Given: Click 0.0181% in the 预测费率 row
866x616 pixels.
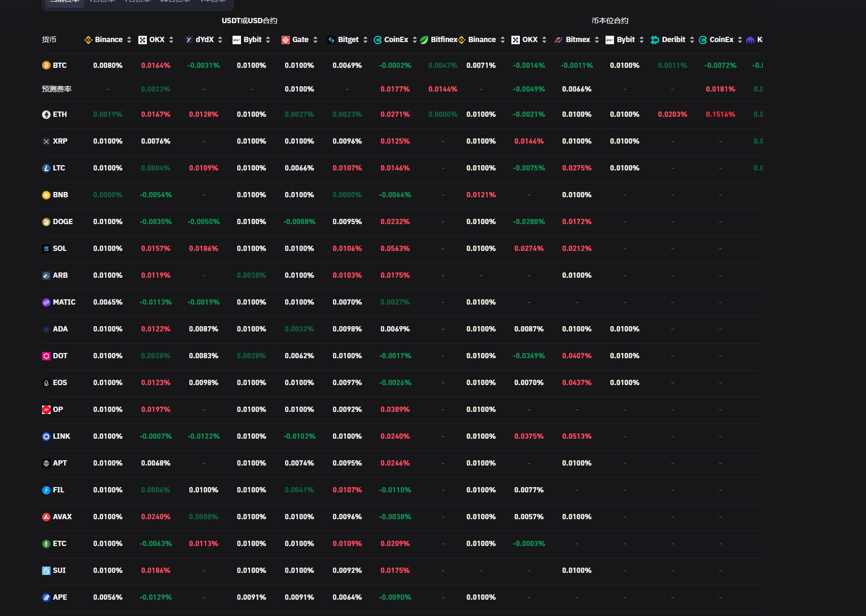Looking at the screenshot, I should point(720,89).
